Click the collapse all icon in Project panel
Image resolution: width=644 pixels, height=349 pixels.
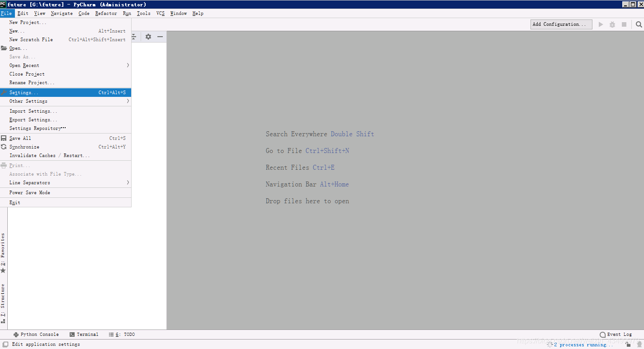click(134, 37)
